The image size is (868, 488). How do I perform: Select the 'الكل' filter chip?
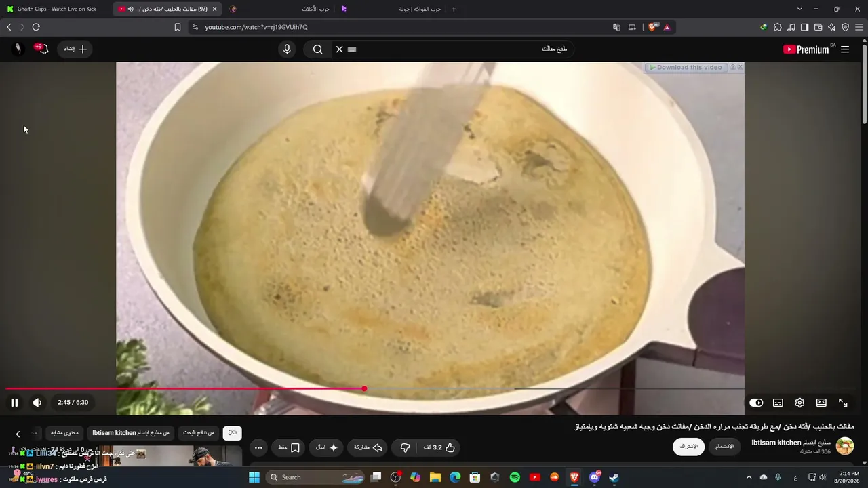point(232,433)
